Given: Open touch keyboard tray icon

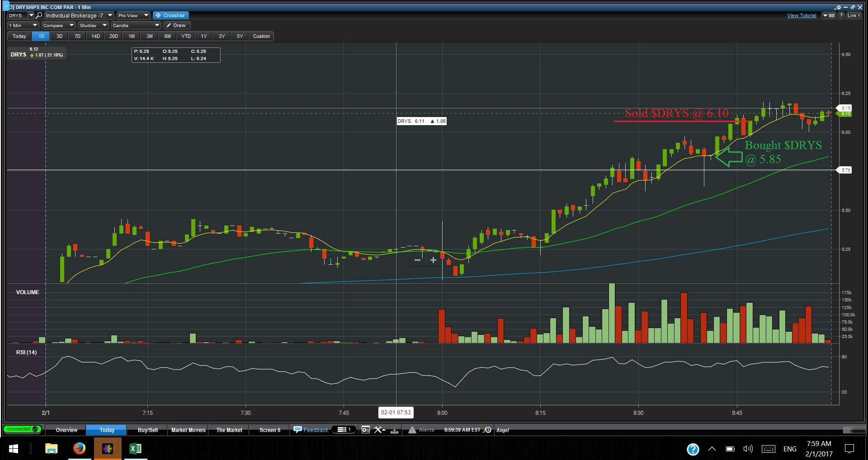Looking at the screenshot, I should pyautogui.click(x=769, y=449).
